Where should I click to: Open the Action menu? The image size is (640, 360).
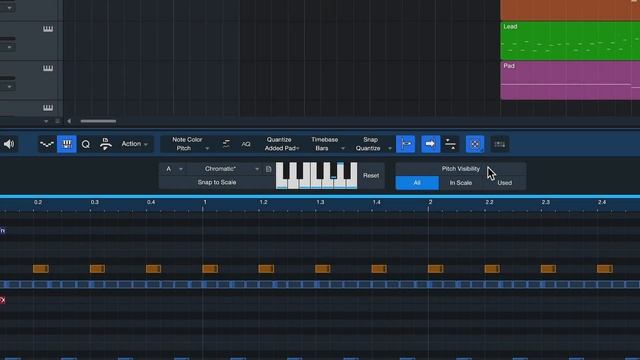pyautogui.click(x=134, y=144)
